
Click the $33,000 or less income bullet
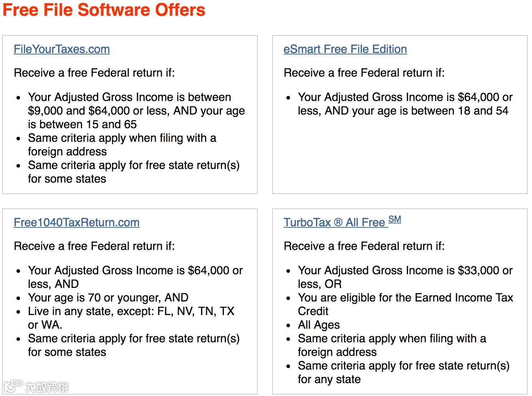click(405, 277)
